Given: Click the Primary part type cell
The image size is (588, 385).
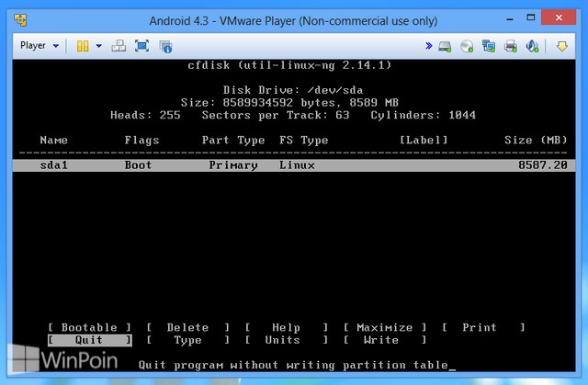Looking at the screenshot, I should [233, 165].
